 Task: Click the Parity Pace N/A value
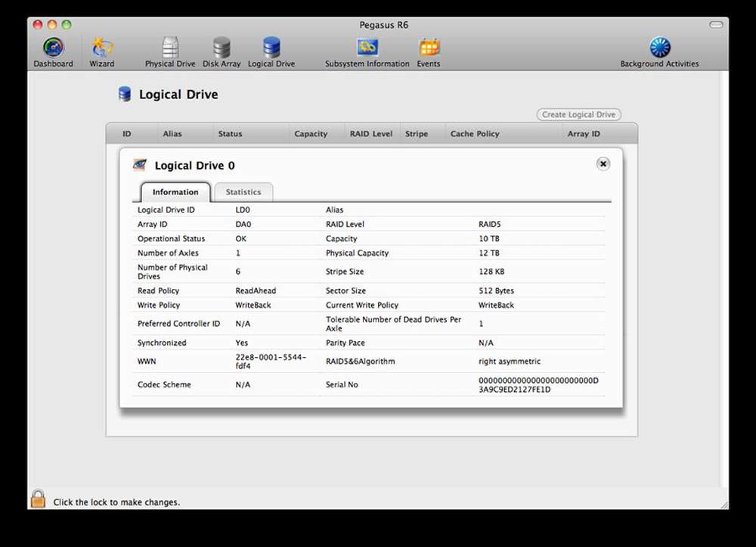click(485, 343)
